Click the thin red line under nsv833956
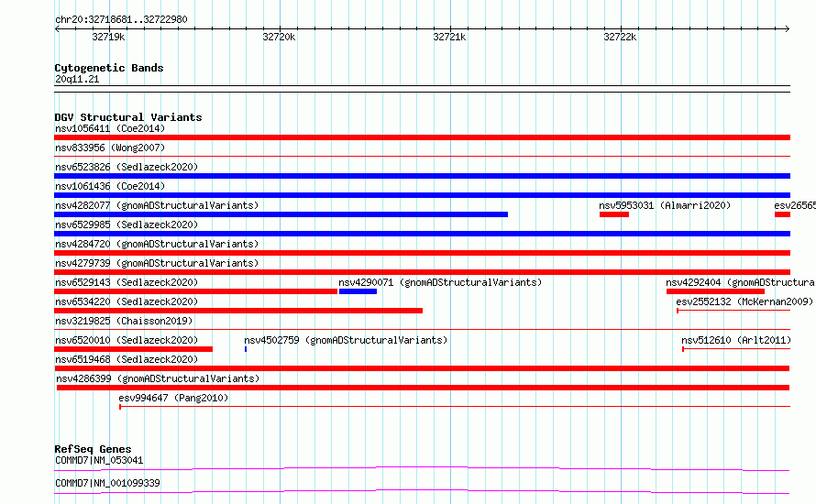Screen dimensions: 816x504 (x=422, y=156)
